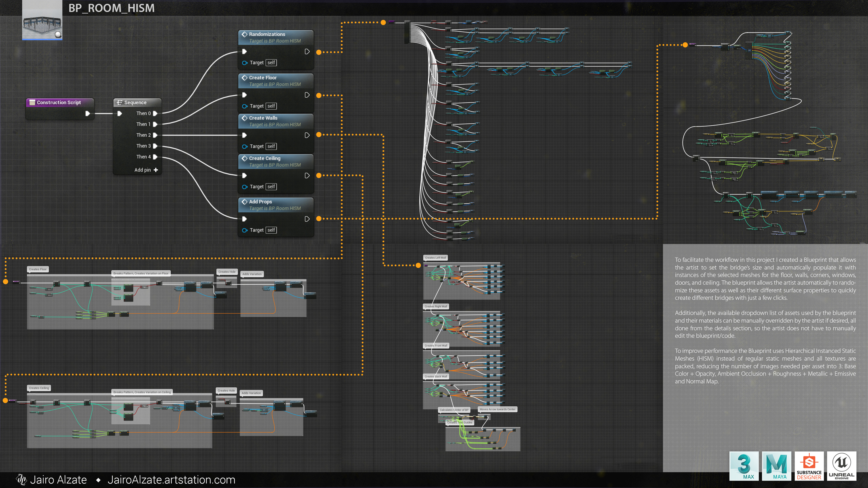Click the Then 1 execution pin

pyautogui.click(x=155, y=124)
